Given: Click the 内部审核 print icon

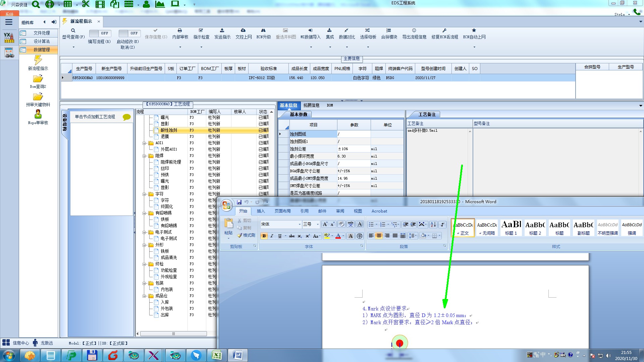Looking at the screenshot, I should pos(180,31).
